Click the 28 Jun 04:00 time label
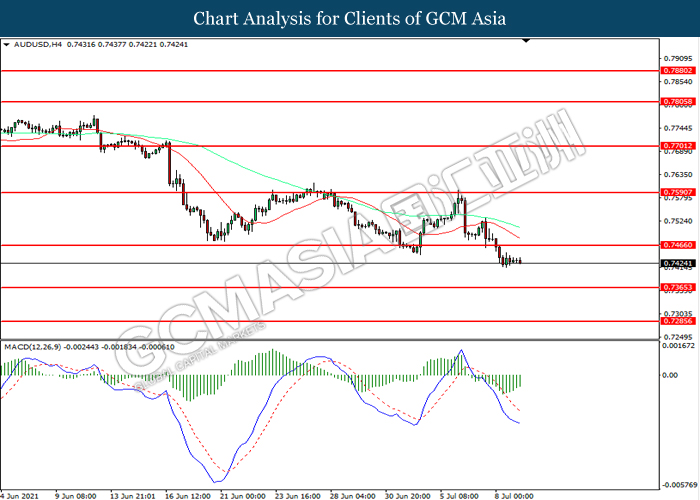 pos(353,496)
